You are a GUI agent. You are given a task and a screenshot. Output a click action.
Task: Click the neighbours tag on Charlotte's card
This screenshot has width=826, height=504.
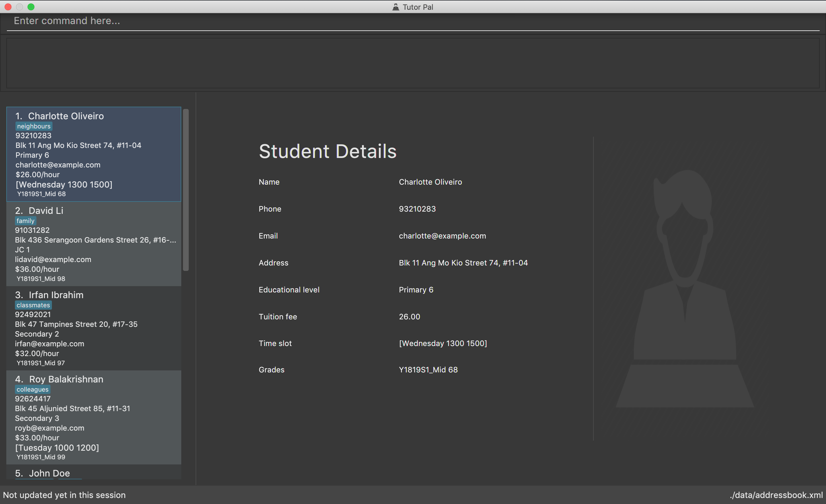click(x=34, y=126)
